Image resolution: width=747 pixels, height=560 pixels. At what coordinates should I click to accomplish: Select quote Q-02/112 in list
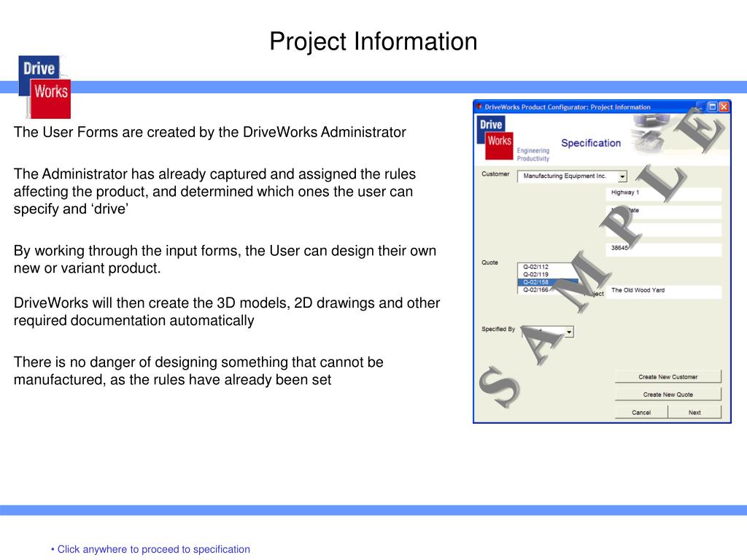(535, 267)
